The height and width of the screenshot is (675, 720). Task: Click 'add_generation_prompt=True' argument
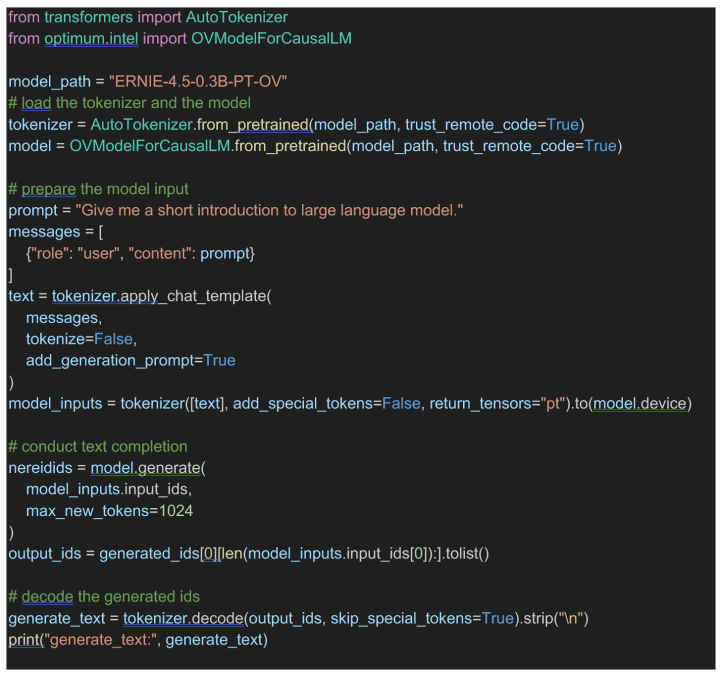pyautogui.click(x=131, y=360)
